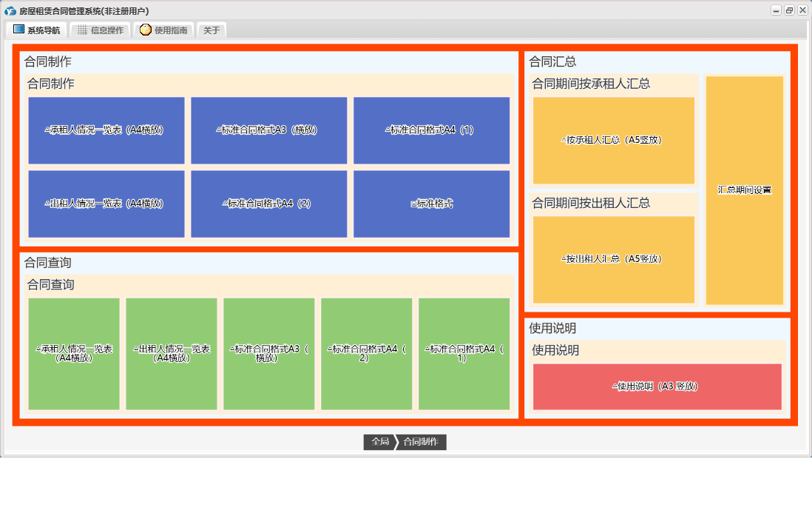Click the 全局 breadcrumb
812x530 pixels.
coord(380,442)
